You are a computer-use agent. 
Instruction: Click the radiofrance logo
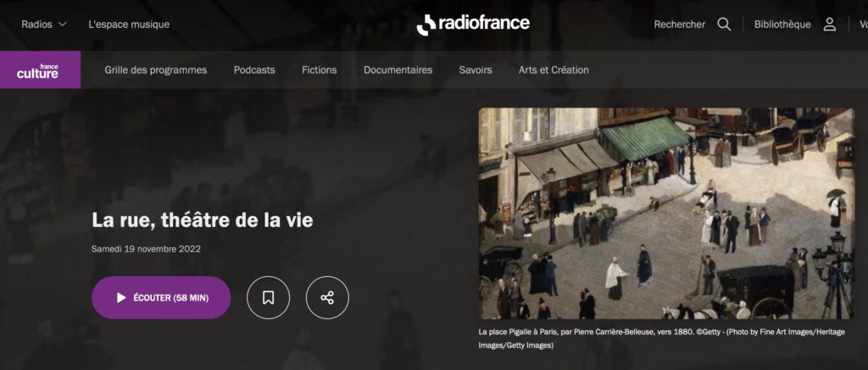pyautogui.click(x=473, y=25)
